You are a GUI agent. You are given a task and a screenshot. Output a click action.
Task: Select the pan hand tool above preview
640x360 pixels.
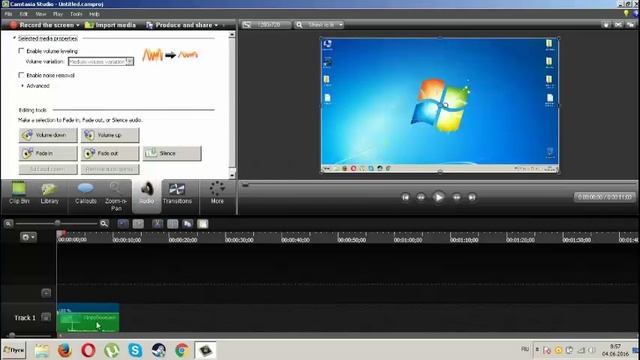[606, 25]
